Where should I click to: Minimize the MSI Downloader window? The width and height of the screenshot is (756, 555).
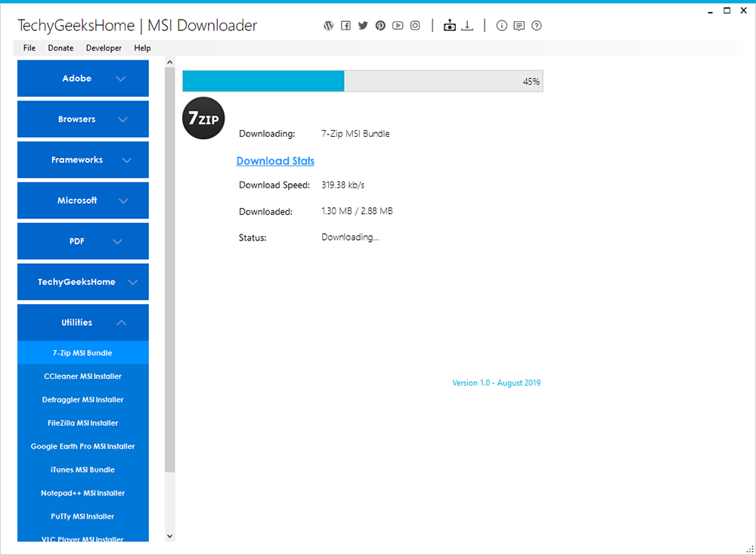(710, 11)
